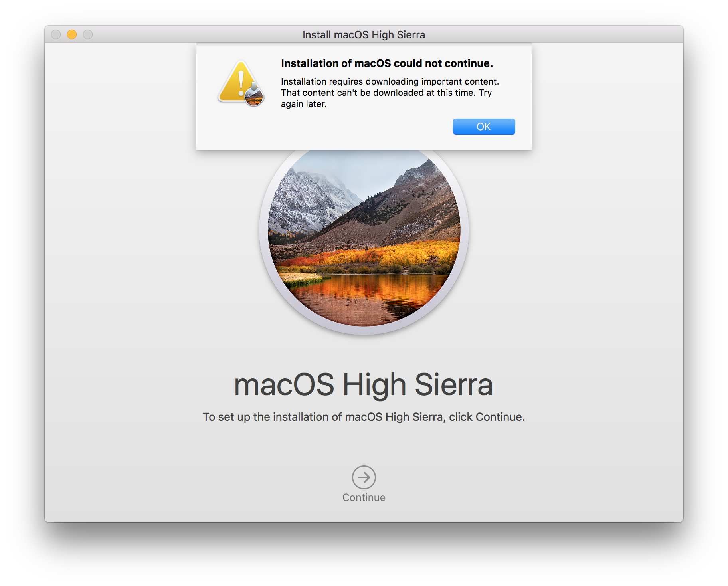Click the grayed-out close button
Viewport: 728px width, 586px height.
[x=56, y=34]
